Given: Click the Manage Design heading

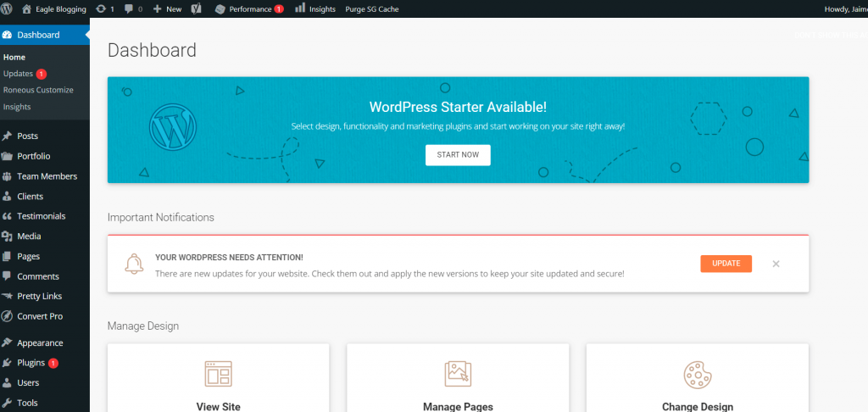Looking at the screenshot, I should pos(142,326).
